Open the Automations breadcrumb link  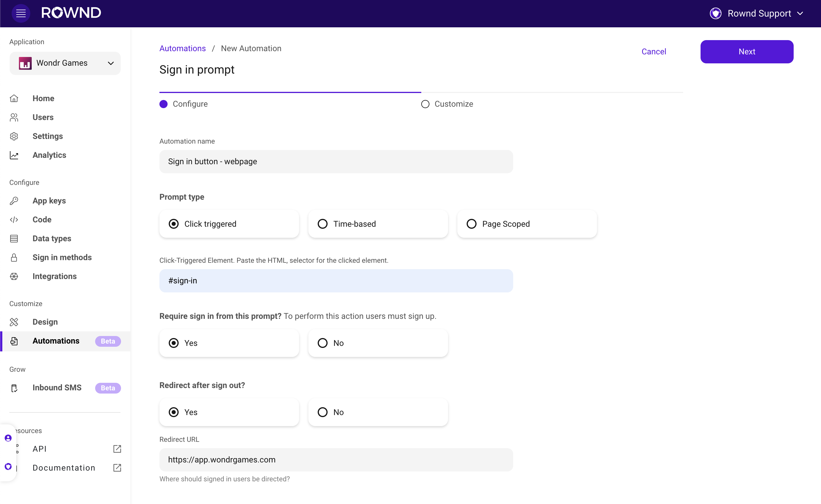182,48
